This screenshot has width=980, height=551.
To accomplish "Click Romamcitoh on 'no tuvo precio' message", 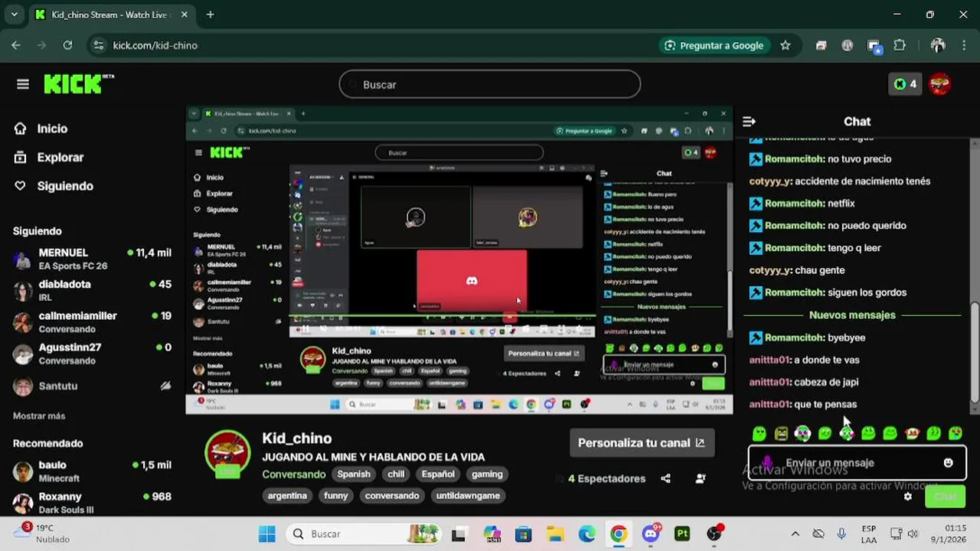I will click(795, 159).
